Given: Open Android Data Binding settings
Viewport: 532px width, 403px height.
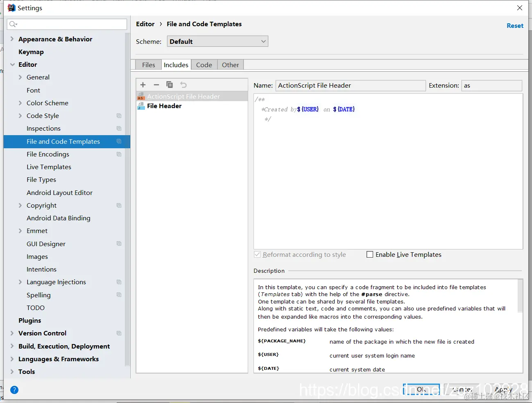Looking at the screenshot, I should [x=59, y=218].
